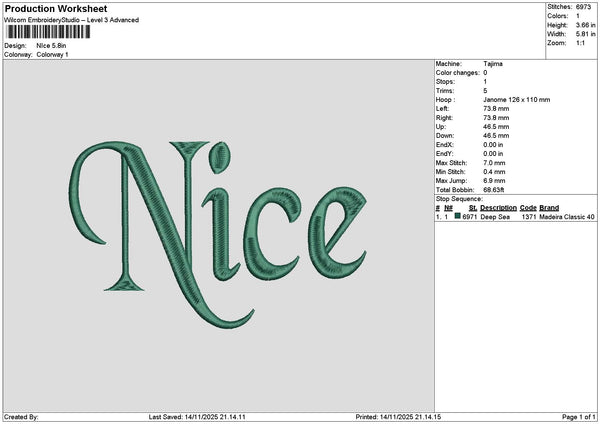Click the Description column header
Screen dimensions: 600x424
click(498, 208)
